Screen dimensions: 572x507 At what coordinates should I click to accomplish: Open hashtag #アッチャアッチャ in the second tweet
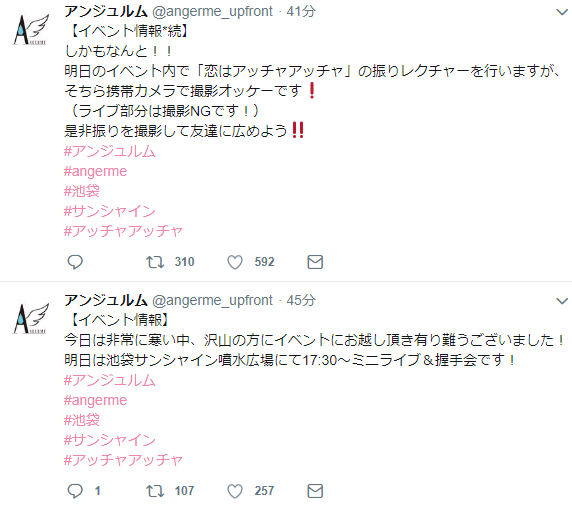(123, 460)
